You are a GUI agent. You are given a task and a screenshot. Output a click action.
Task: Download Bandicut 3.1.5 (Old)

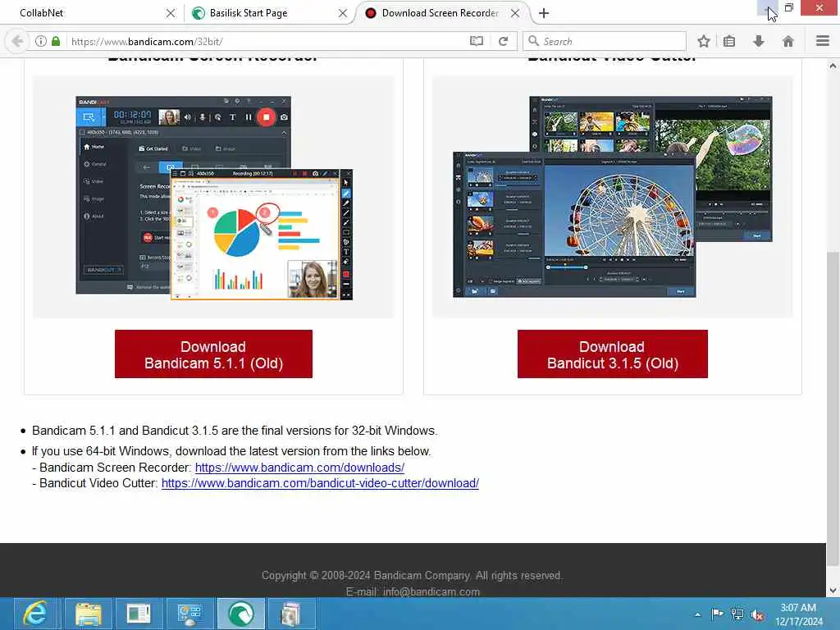point(612,354)
